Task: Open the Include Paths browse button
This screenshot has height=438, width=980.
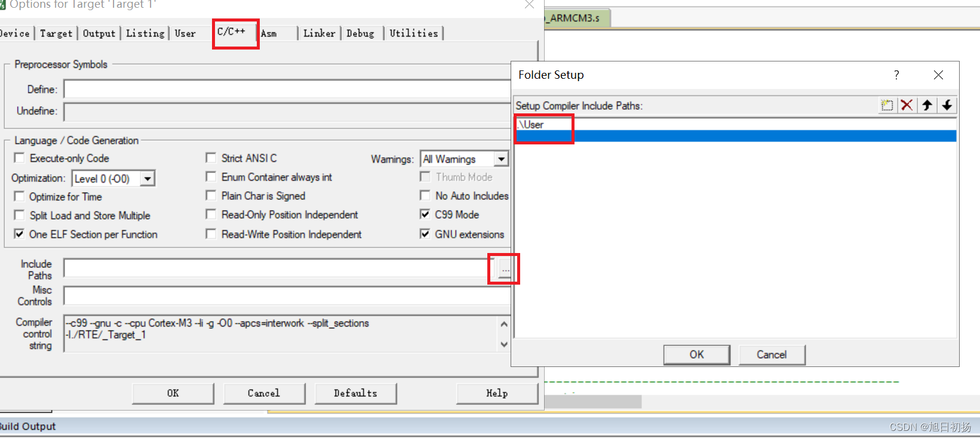Action: [x=505, y=269]
